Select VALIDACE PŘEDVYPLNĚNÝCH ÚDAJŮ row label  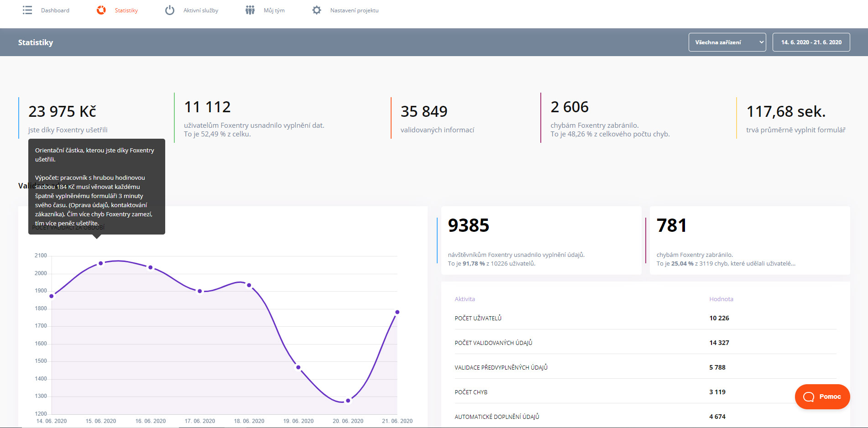point(501,368)
